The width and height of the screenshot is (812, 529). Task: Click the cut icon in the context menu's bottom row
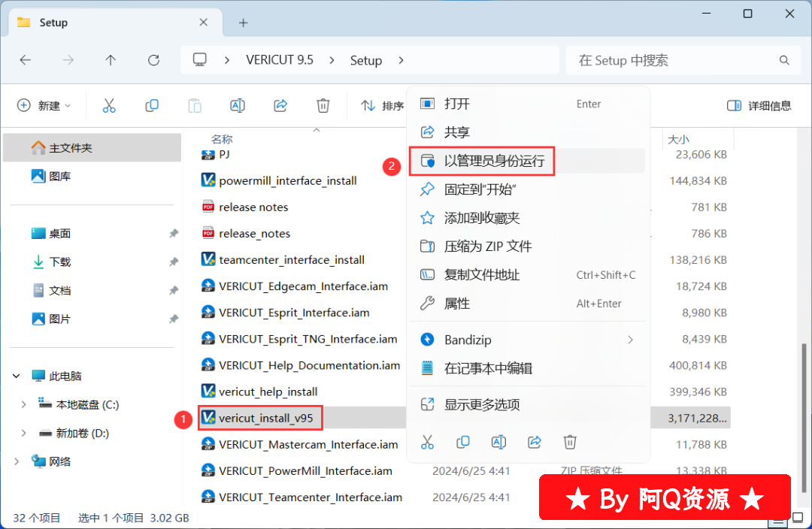(x=427, y=442)
